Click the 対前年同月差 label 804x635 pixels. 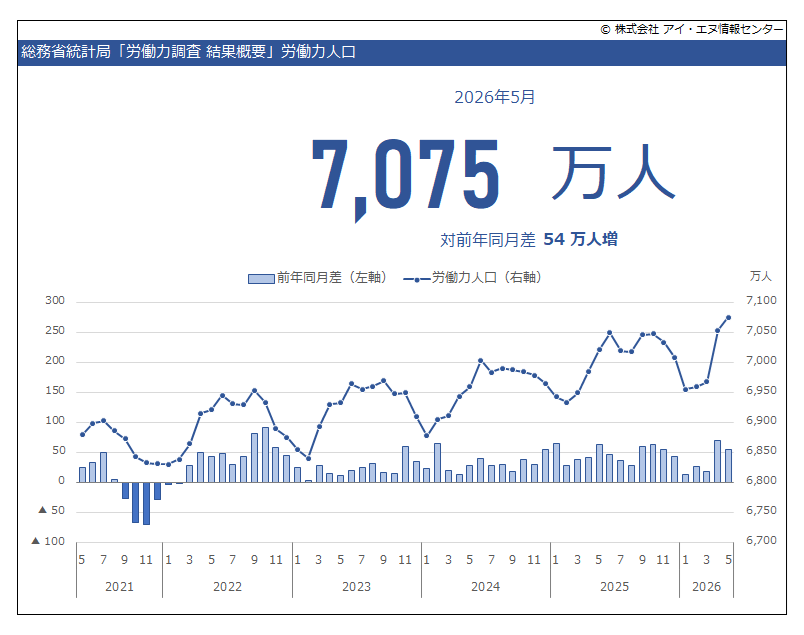coord(488,240)
